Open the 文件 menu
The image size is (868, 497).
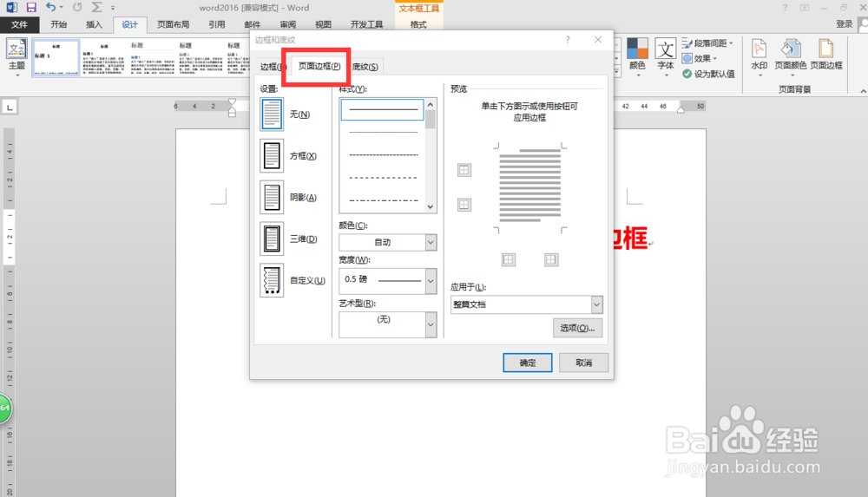coord(19,24)
